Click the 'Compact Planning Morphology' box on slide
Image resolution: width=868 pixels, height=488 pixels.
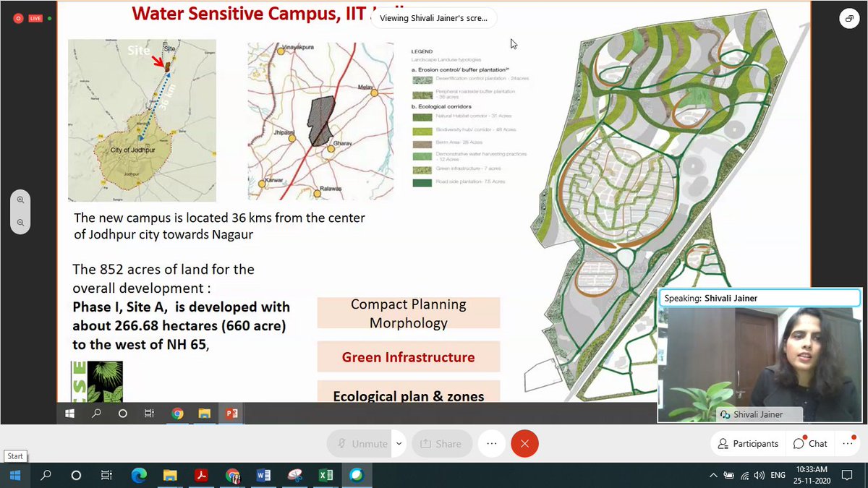click(409, 314)
